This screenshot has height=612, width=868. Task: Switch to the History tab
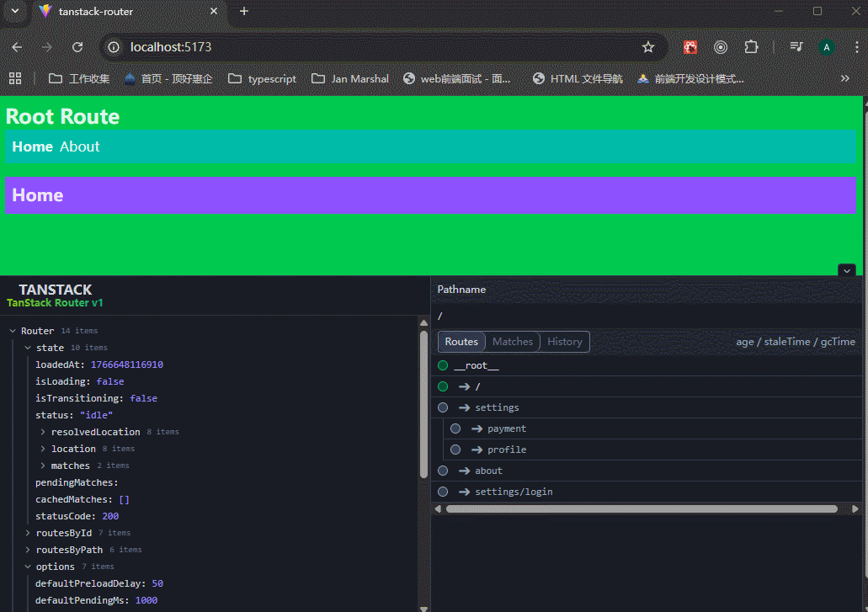point(564,342)
